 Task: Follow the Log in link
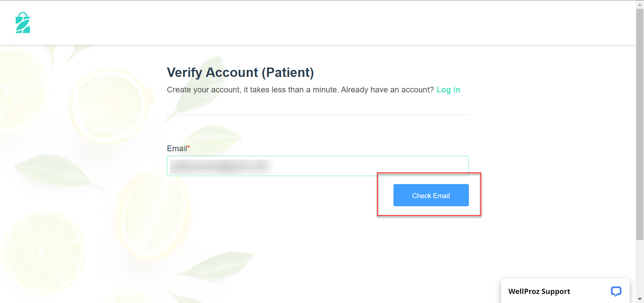pyautogui.click(x=448, y=90)
